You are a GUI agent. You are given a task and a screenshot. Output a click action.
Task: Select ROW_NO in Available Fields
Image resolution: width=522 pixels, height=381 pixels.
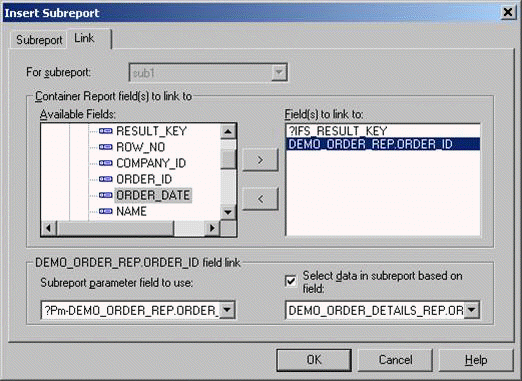point(140,147)
